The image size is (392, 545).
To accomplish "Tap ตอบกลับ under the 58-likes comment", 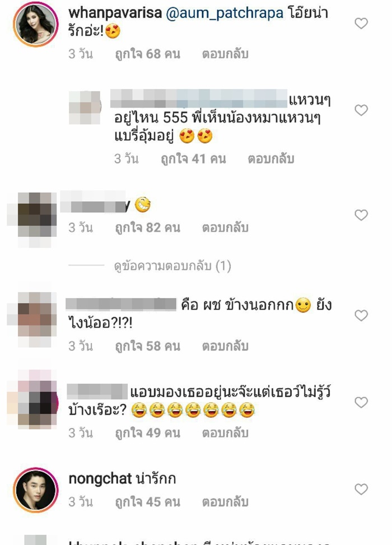I will pos(225,346).
